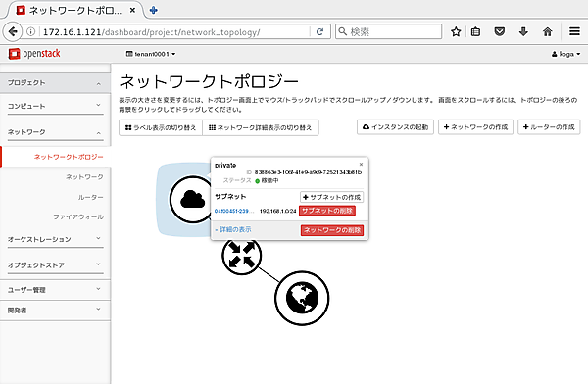588x384 pixels.
Task: Expand the オーケストレーション sidebar section
Action: tap(55, 239)
